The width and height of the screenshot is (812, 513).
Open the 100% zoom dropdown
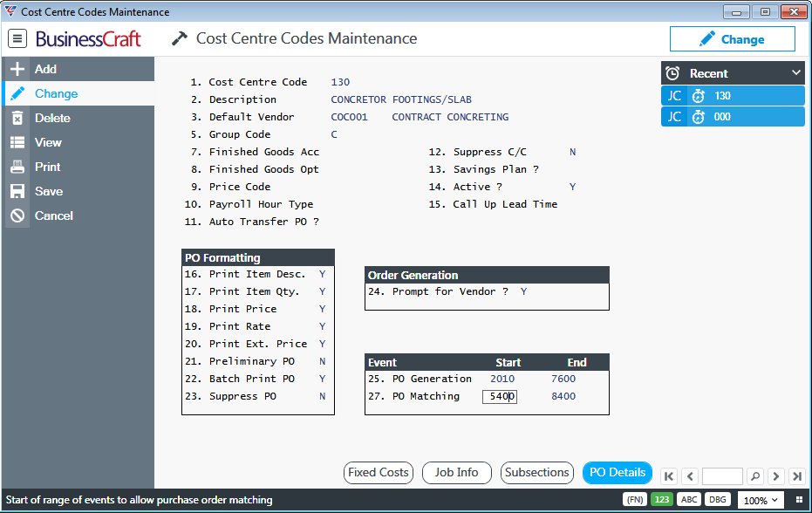[761, 500]
